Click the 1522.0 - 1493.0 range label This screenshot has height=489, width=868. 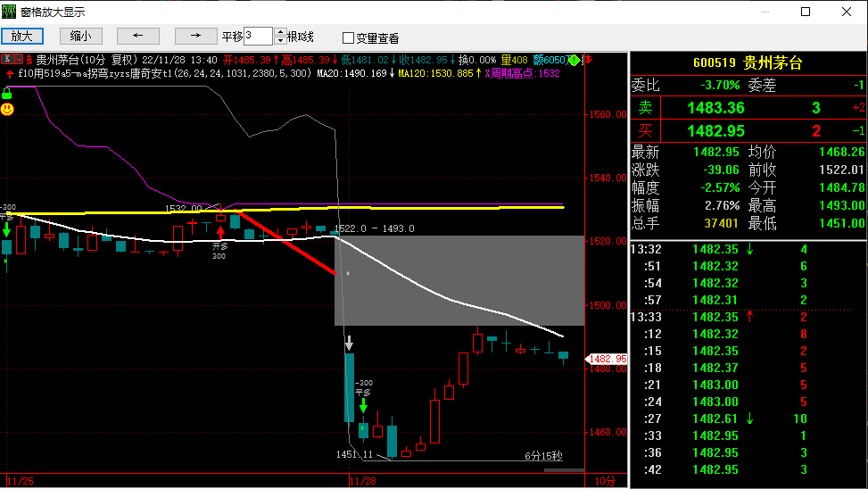point(374,228)
